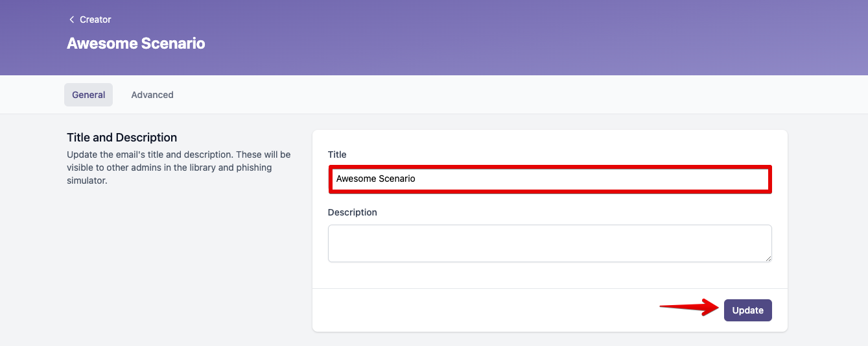Image resolution: width=868 pixels, height=346 pixels.
Task: Go back via the Creator link
Action: (95, 20)
